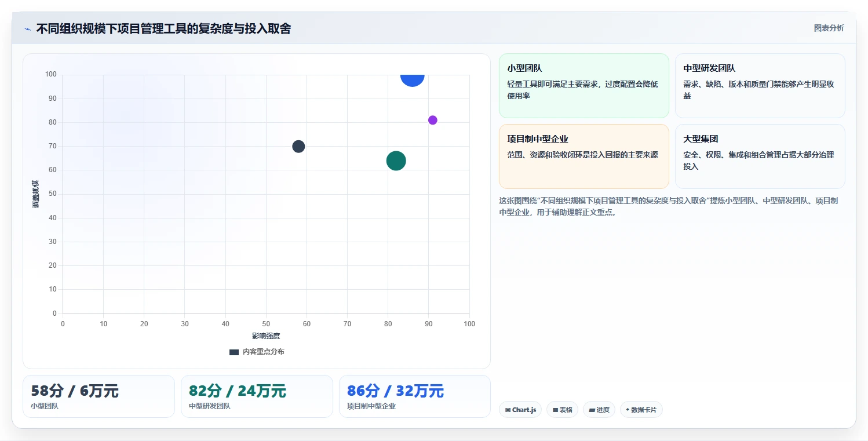This screenshot has height=441, width=868.
Task: Click the icon in the 进度 tag
Action: (x=592, y=410)
